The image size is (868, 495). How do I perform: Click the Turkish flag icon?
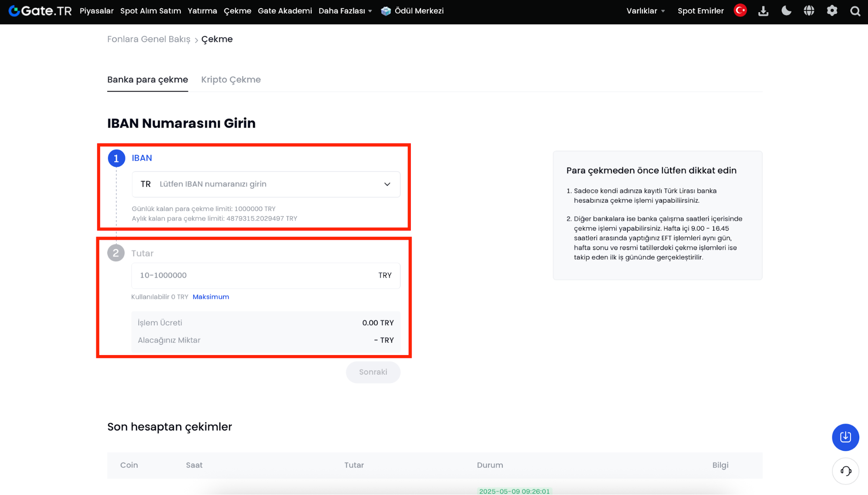click(x=740, y=10)
